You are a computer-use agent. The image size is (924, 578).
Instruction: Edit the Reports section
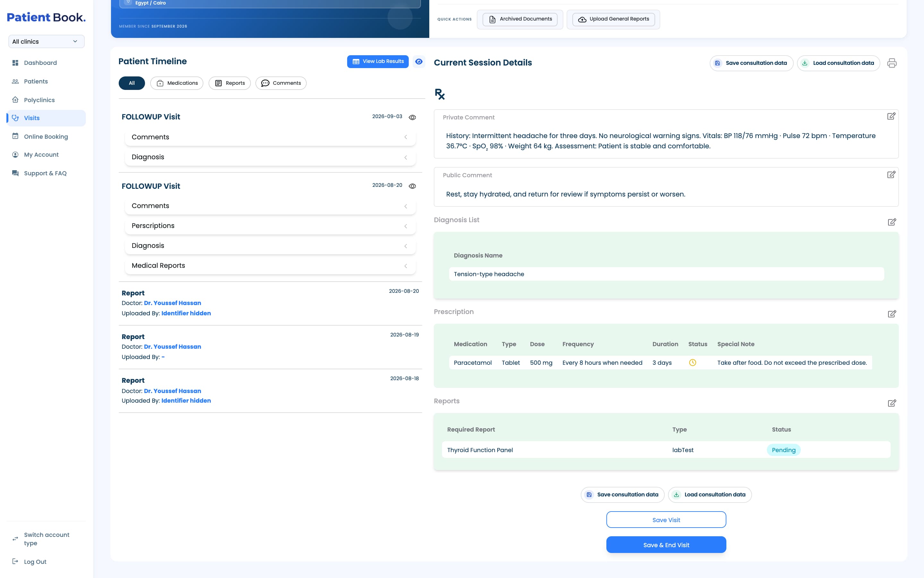coord(892,403)
